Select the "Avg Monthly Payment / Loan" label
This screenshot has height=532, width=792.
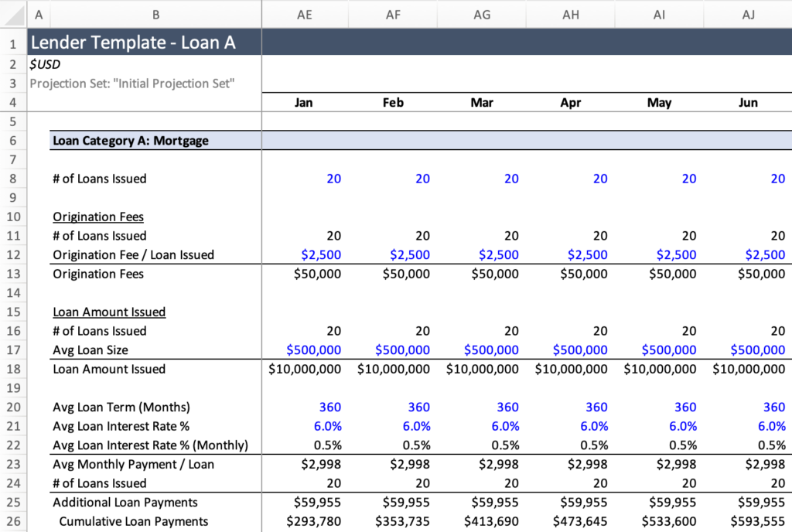(x=133, y=464)
